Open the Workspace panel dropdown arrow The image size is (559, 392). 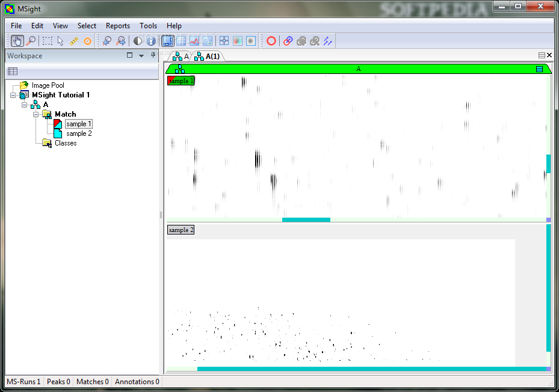141,55
